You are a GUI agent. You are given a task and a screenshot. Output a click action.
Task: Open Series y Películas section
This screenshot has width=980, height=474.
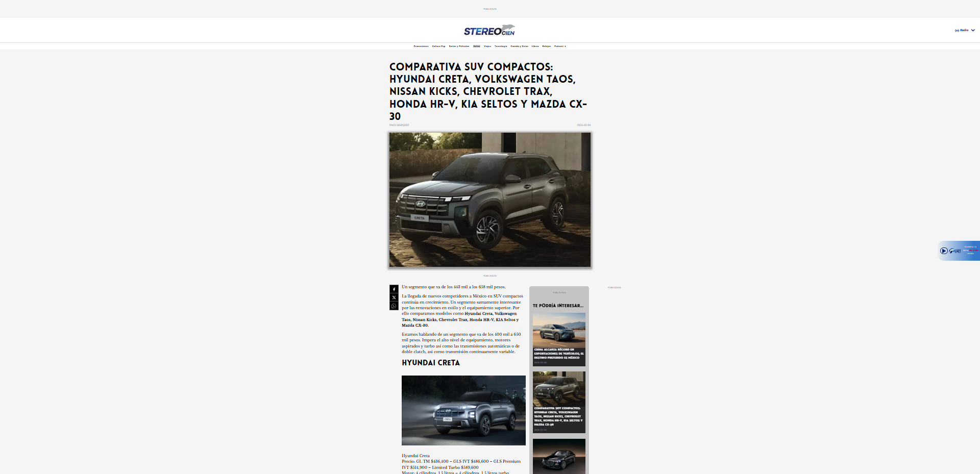459,46
